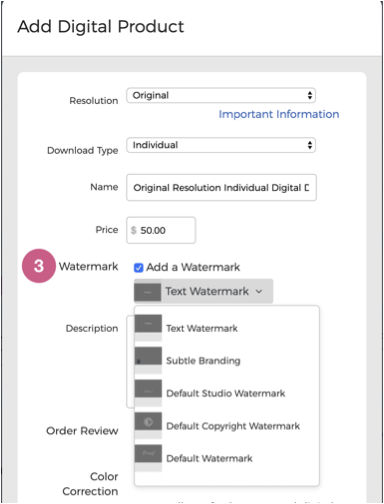The image size is (384, 504).
Task: Open the Resolution dropdown set to Original
Action: coord(221,96)
